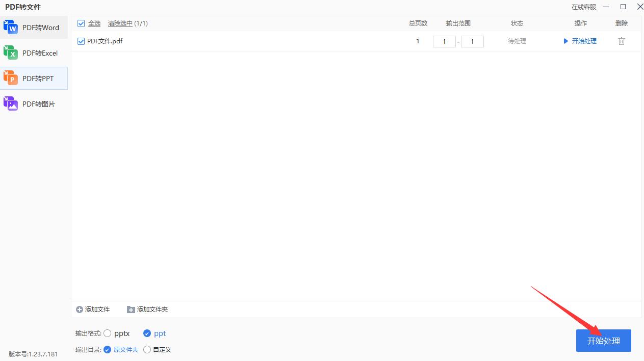Click the play icon in the 开始处理 row action
Screen dimensions: 644x361
coord(566,41)
